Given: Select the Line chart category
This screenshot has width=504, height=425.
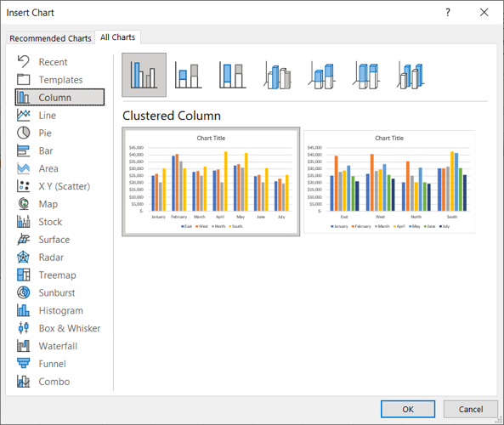Looking at the screenshot, I should point(59,115).
